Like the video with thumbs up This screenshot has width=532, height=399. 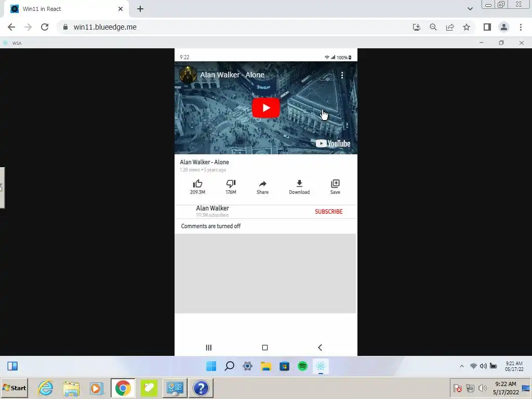click(x=197, y=187)
